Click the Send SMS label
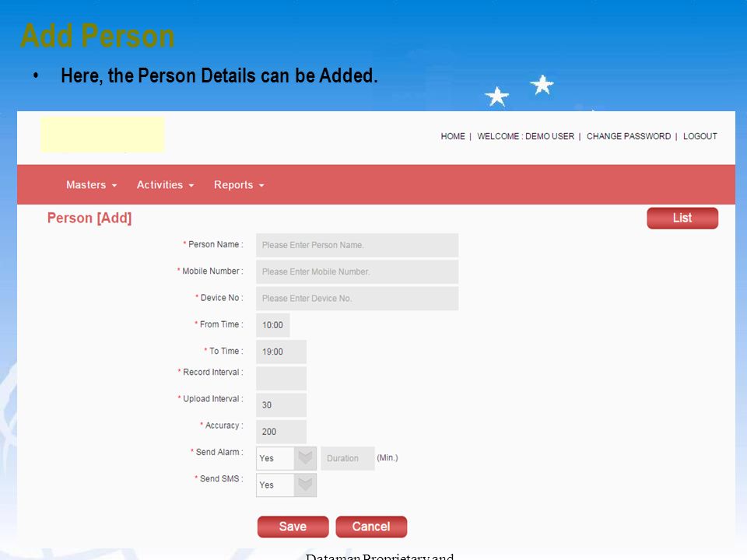 (219, 478)
